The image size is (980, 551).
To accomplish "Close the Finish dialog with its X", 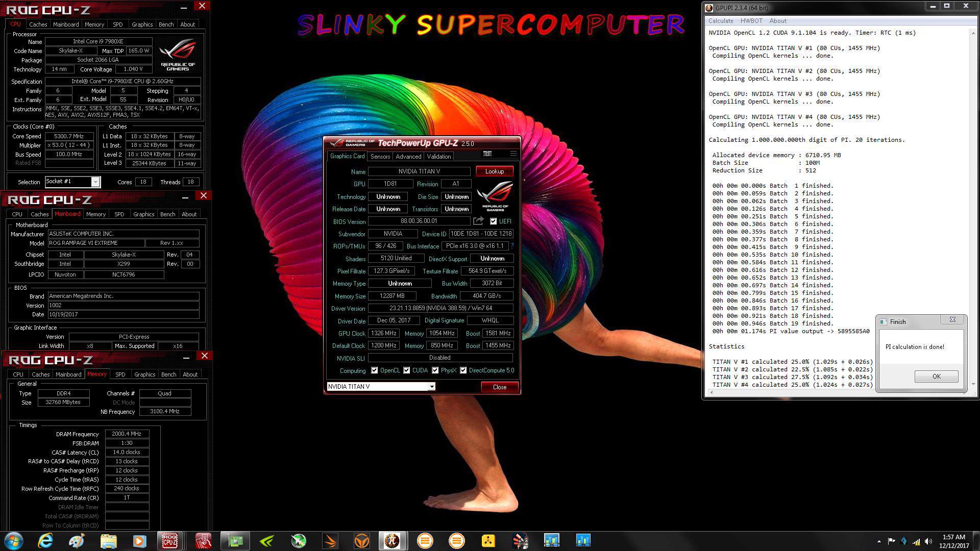I will click(x=952, y=320).
